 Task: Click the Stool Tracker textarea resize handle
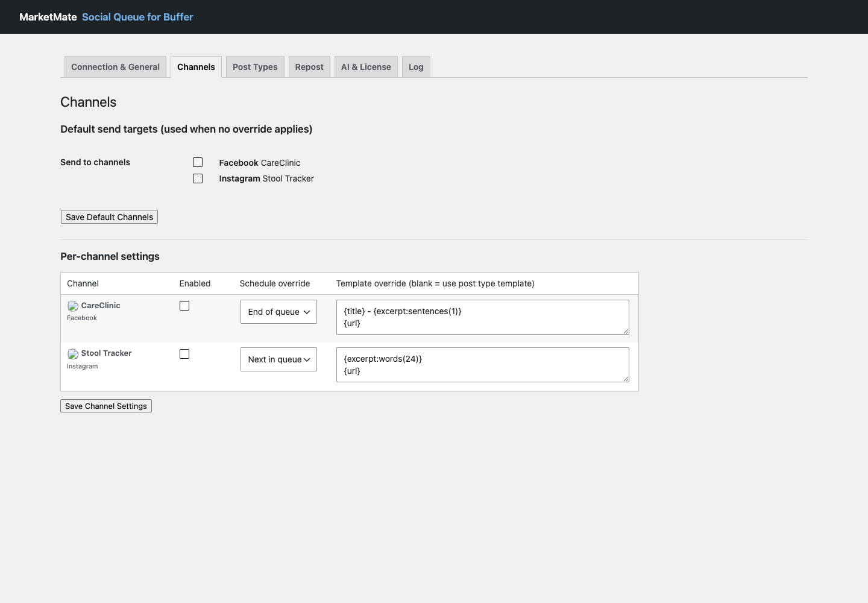(626, 379)
